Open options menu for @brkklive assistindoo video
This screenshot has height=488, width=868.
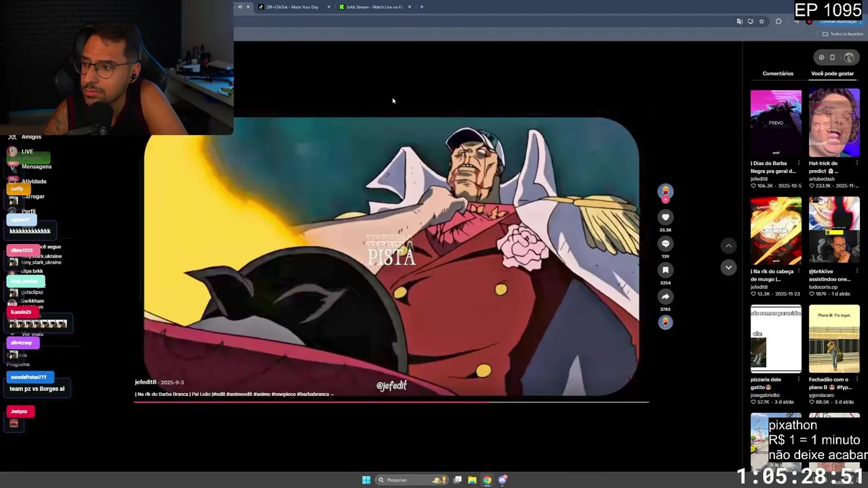tap(857, 271)
